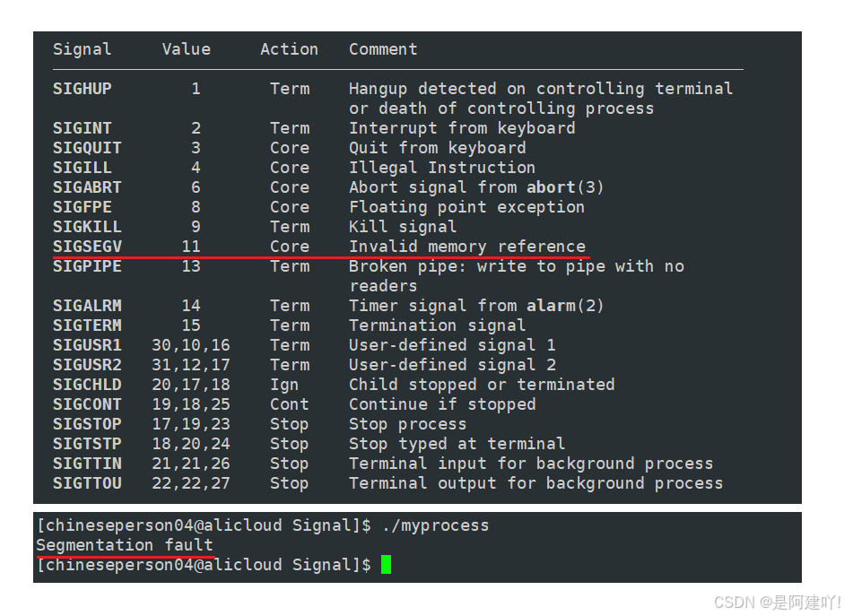Click the 'Comment' column header
The width and height of the screenshot is (844, 616).
point(383,49)
